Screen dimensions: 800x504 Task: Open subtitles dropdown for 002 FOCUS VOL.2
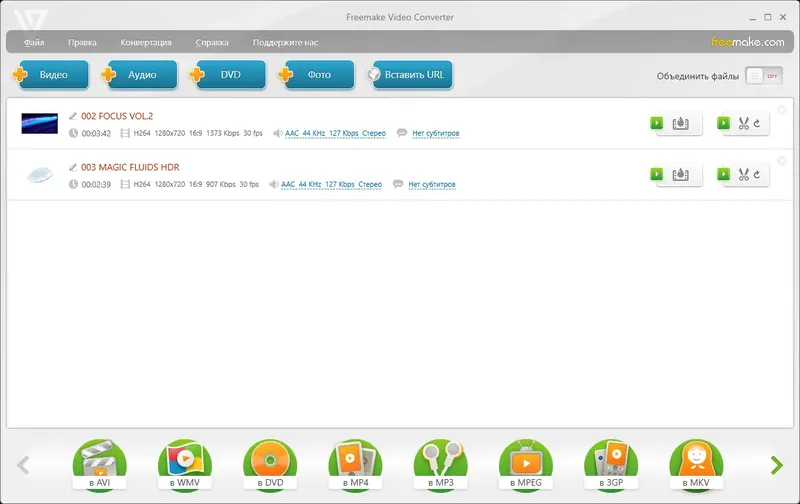click(x=436, y=133)
